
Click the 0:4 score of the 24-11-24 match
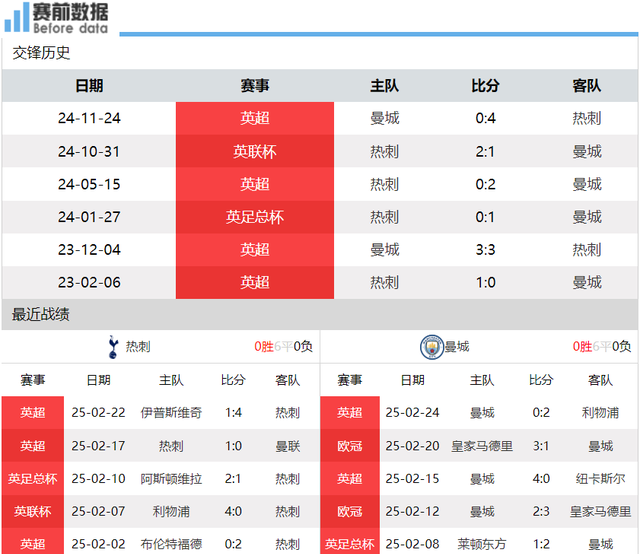(x=485, y=118)
